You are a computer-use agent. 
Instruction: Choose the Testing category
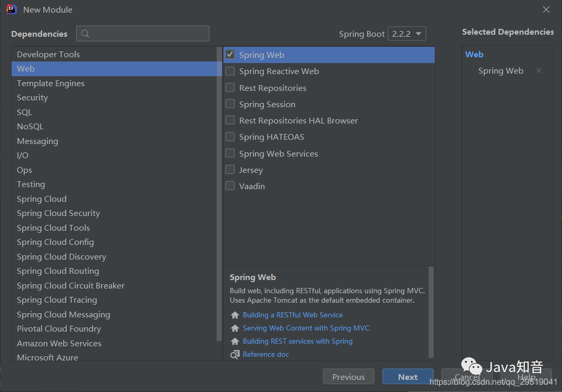(114, 184)
